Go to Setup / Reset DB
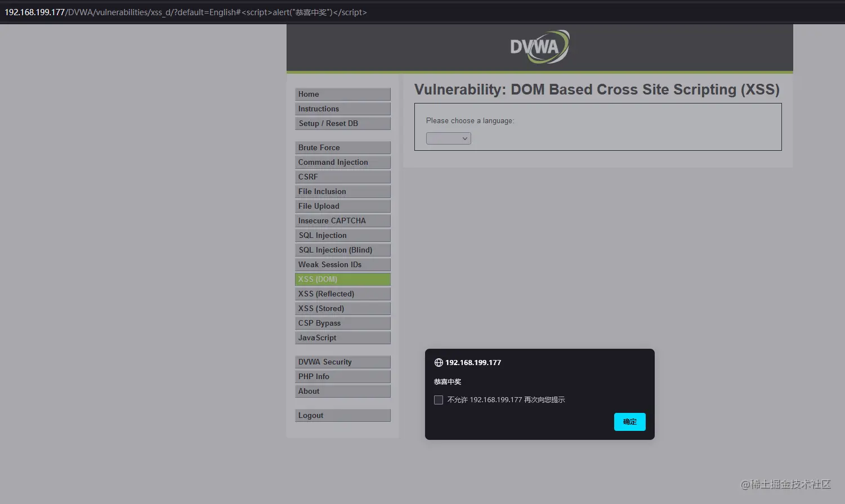The width and height of the screenshot is (845, 504). [343, 123]
